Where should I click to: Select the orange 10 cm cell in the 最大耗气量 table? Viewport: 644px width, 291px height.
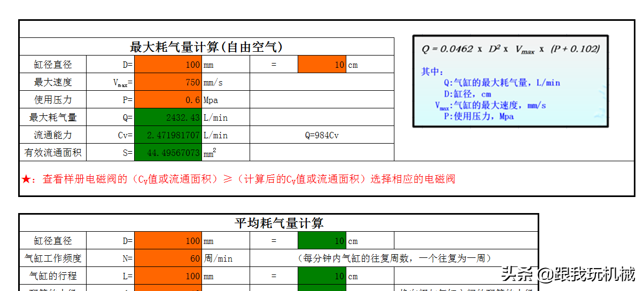[322, 65]
